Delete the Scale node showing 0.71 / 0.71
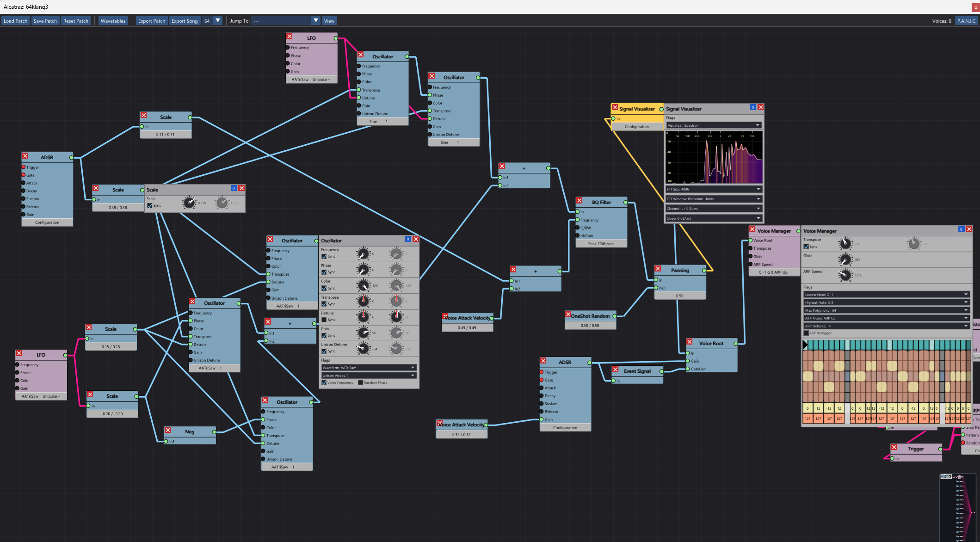980x542 pixels. [x=143, y=115]
